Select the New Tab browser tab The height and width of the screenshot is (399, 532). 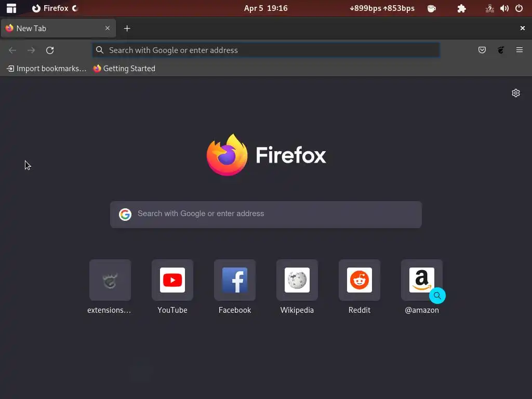58,28
